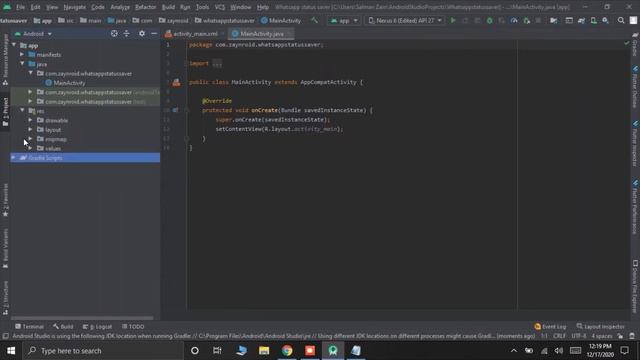The image size is (640, 360).
Task: Open the Android project view dropdown
Action: coord(33,33)
